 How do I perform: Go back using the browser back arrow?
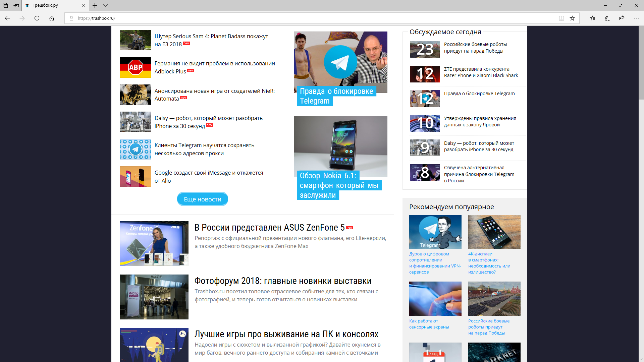[x=7, y=18]
